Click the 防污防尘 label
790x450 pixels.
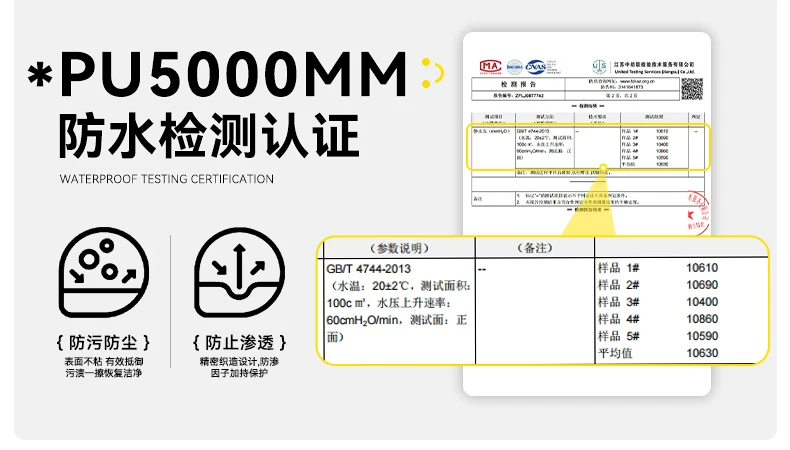[97, 339]
